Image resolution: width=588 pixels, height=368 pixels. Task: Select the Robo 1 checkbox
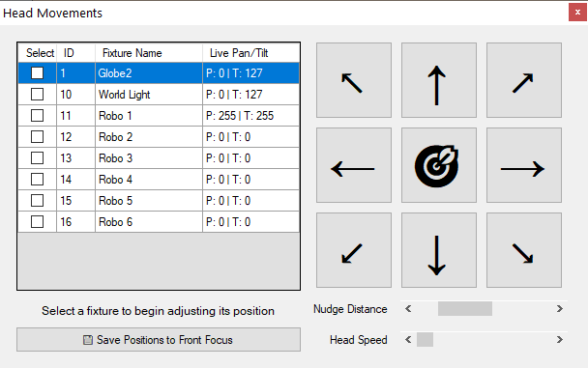pos(37,115)
